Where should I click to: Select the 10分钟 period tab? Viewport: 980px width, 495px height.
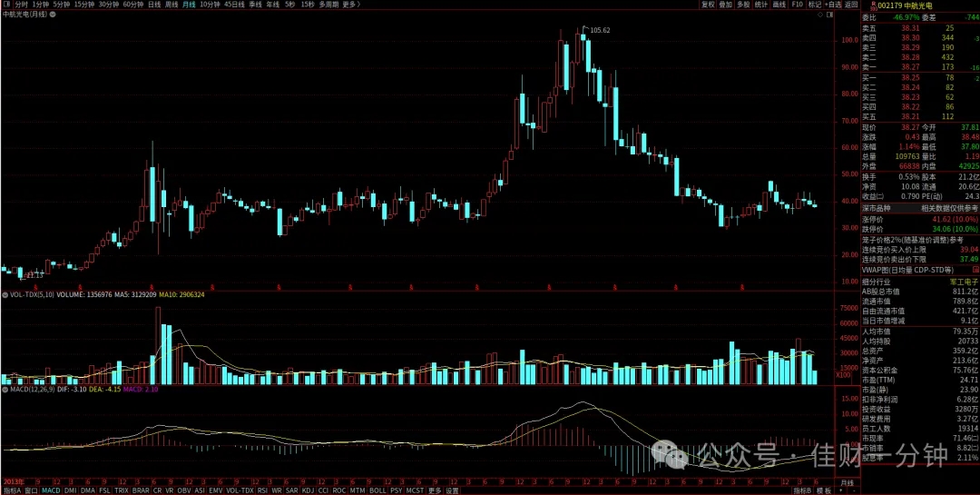click(210, 5)
